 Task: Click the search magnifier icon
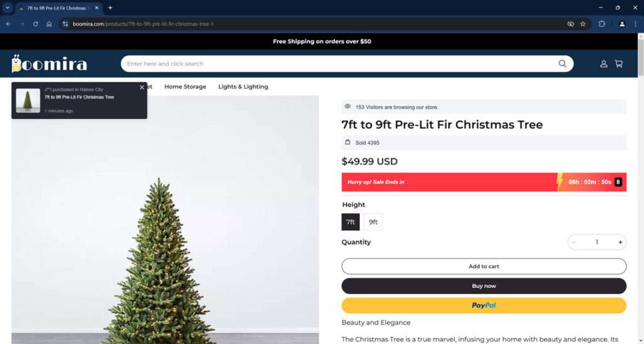562,64
